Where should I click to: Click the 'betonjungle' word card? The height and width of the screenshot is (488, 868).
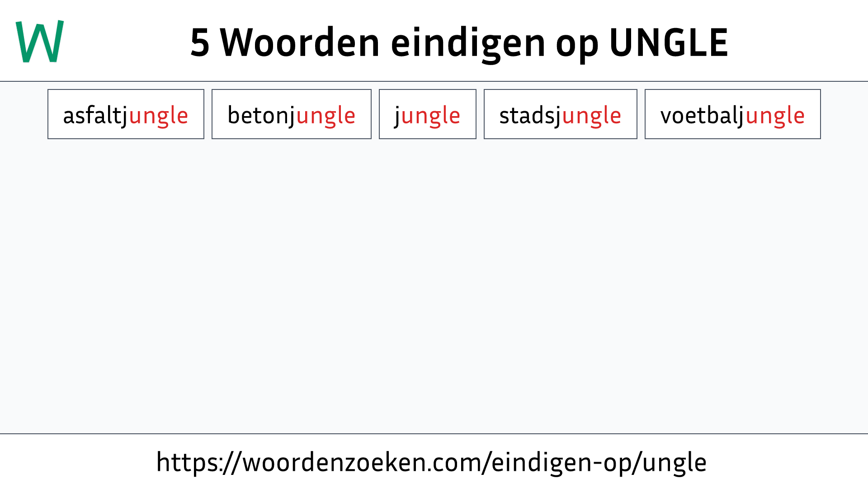click(292, 114)
